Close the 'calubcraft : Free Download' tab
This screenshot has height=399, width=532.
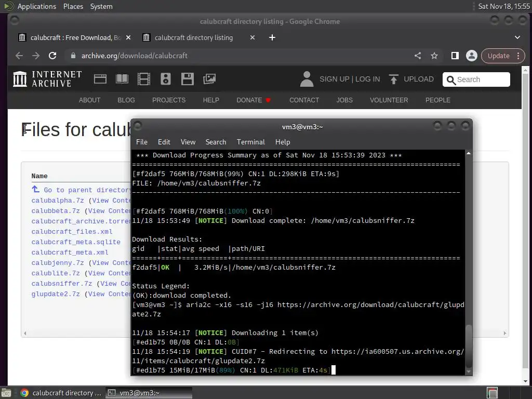(x=128, y=37)
